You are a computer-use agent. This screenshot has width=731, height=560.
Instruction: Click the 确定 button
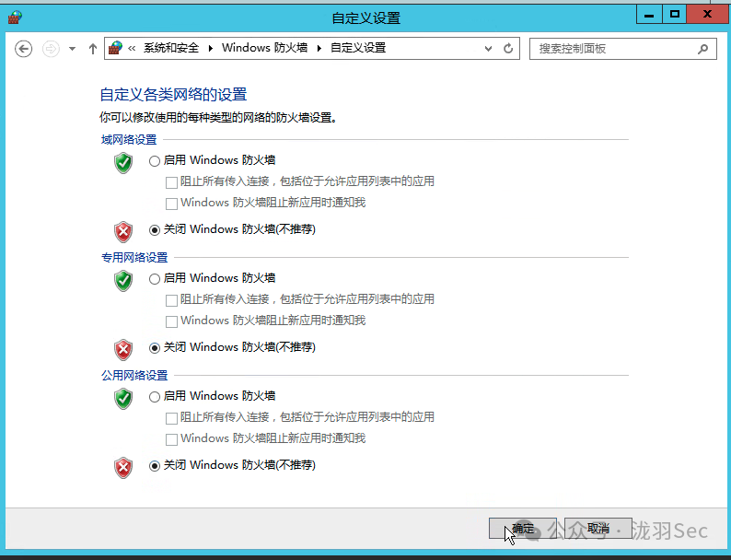(523, 529)
